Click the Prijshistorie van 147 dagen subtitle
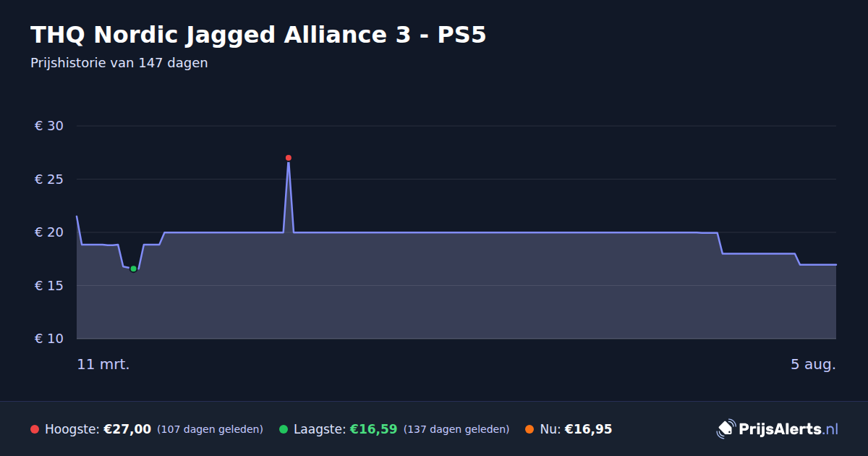This screenshot has height=456, width=868. (119, 63)
